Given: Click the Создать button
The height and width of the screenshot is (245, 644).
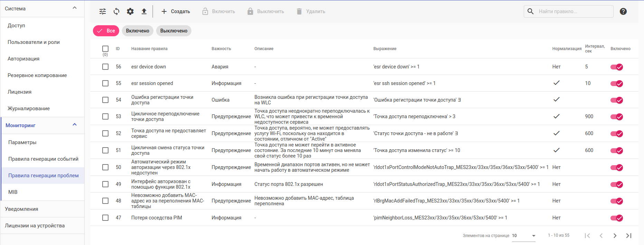Looking at the screenshot, I should pyautogui.click(x=176, y=11).
